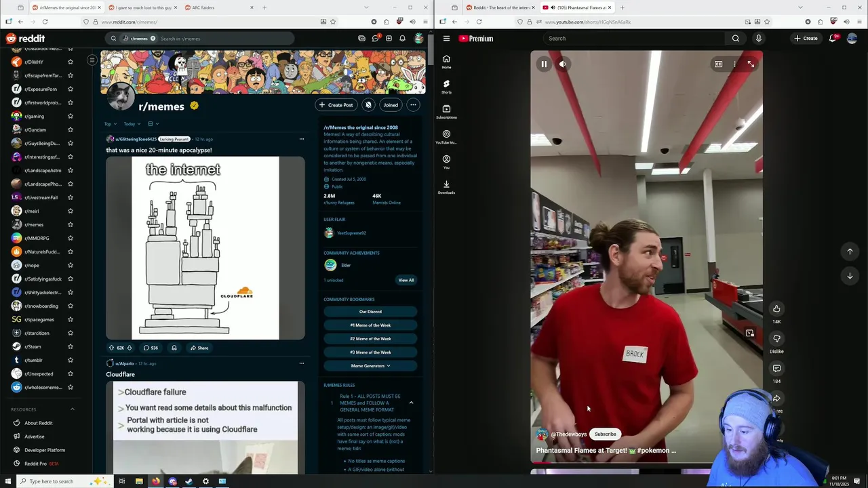The height and width of the screenshot is (488, 868).
Task: Toggle favorite star for r/Gundam
Action: coord(70,129)
